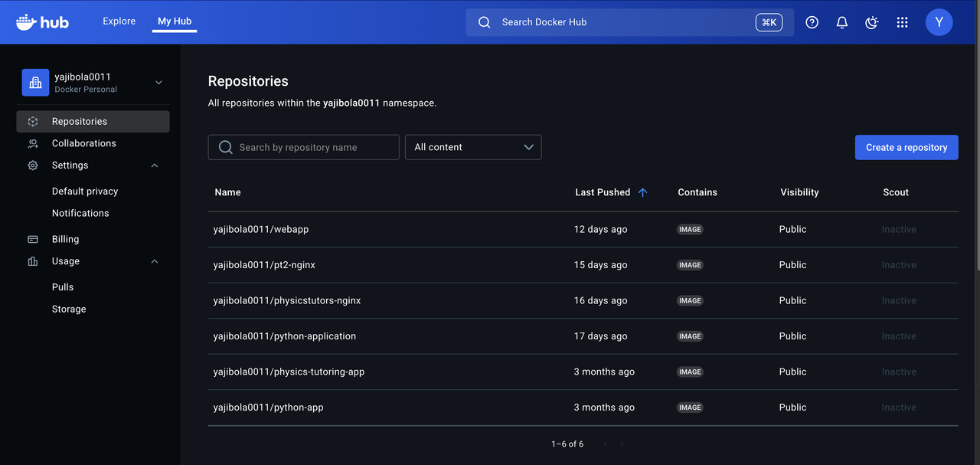Open Default privacy settings
This screenshot has width=980, height=465.
coord(85,192)
